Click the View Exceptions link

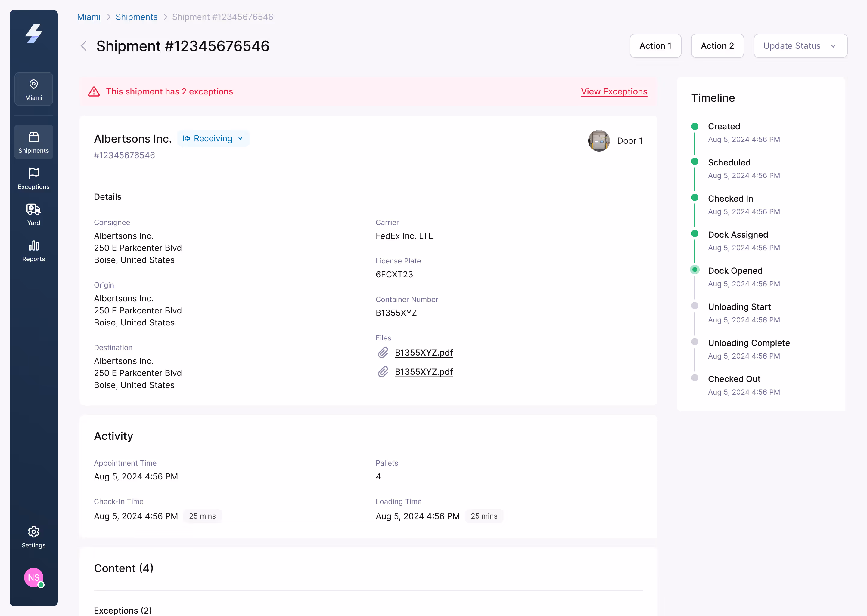click(614, 92)
